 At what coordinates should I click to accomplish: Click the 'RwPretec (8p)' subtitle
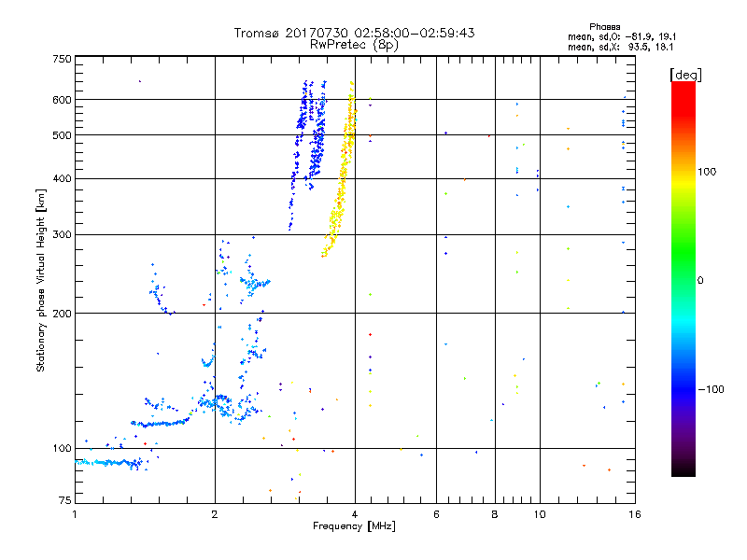point(354,45)
